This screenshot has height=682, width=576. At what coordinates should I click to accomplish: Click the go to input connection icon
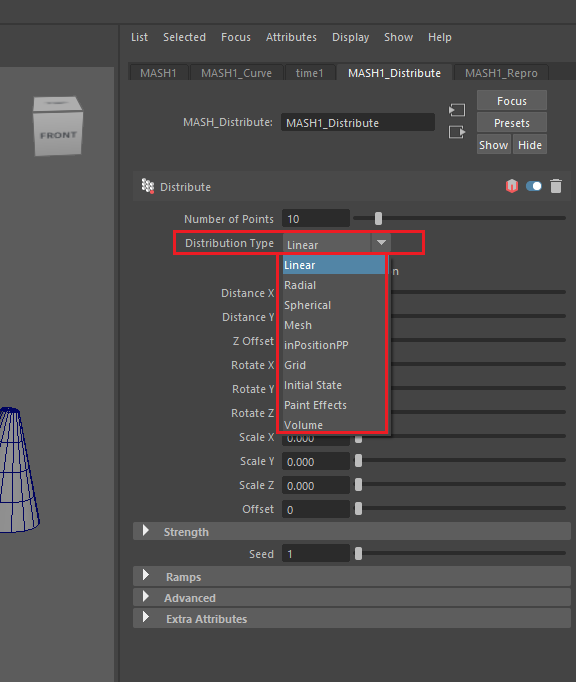(457, 110)
